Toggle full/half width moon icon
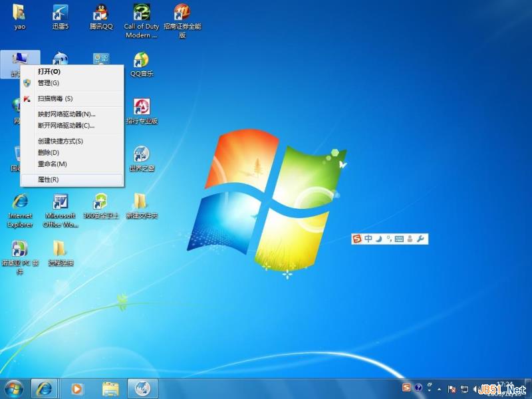Viewport: 532px width, 399px height. [379, 238]
